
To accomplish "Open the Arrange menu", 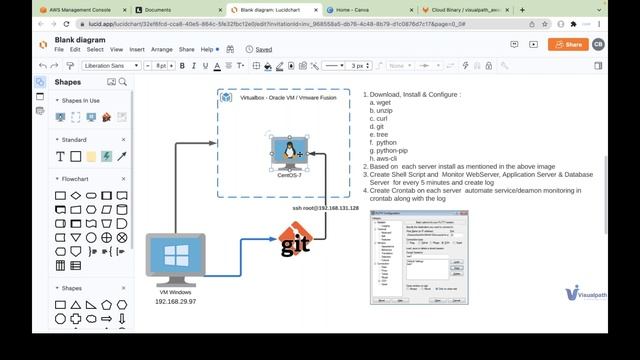I will [x=162, y=49].
